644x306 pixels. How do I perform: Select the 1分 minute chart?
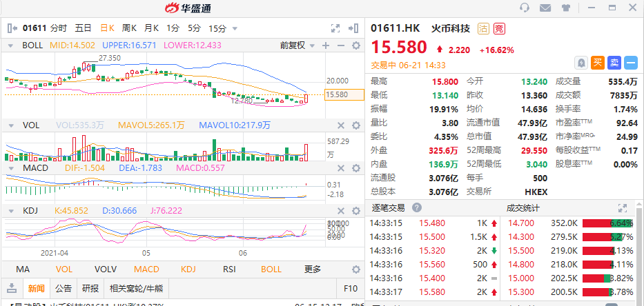click(173, 28)
